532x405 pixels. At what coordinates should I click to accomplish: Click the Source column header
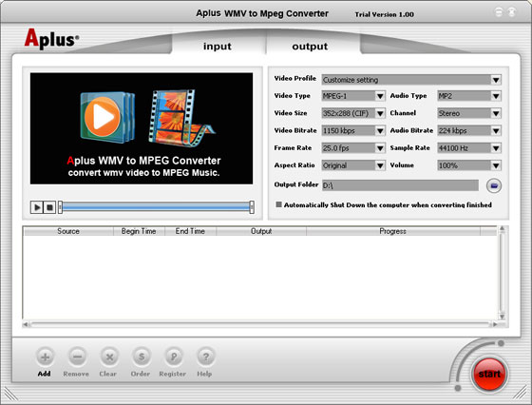click(x=68, y=231)
